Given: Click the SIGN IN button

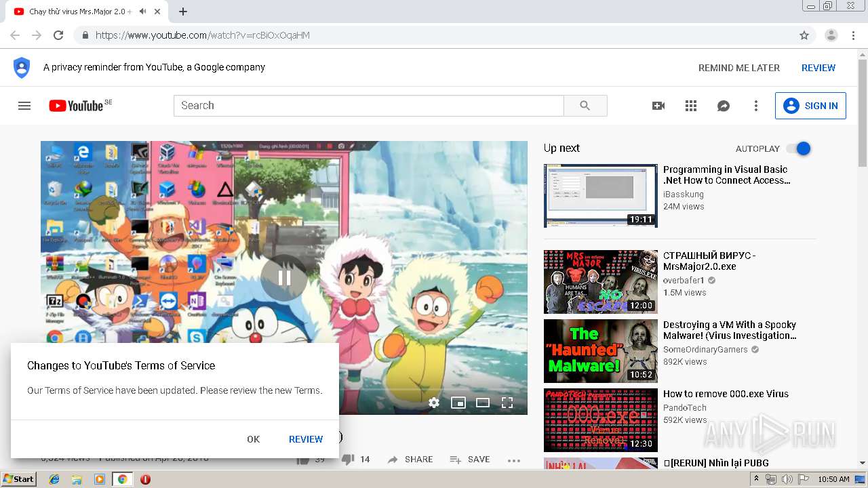Looking at the screenshot, I should pos(810,106).
